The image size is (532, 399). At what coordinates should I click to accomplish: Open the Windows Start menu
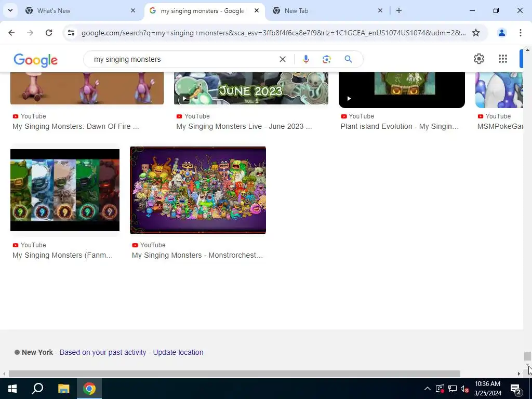pos(12,389)
